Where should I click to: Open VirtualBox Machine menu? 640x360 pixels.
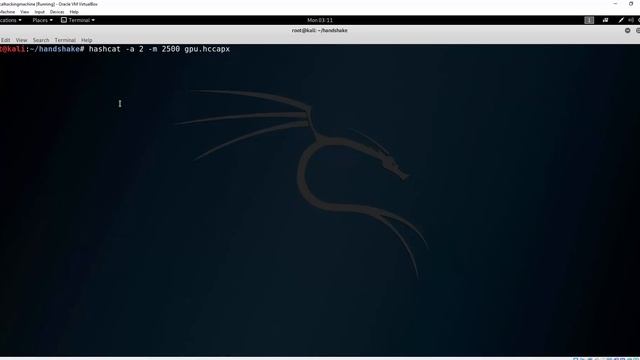pos(7,12)
